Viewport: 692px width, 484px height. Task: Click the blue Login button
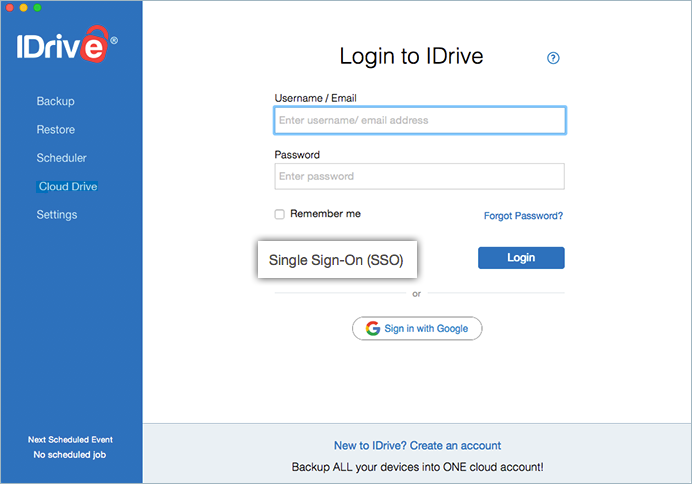click(521, 258)
